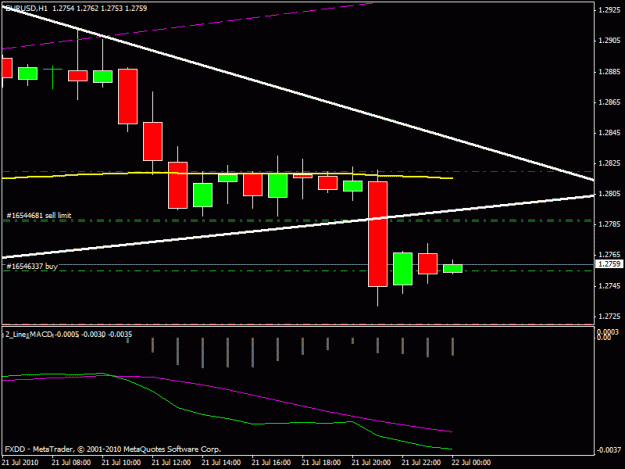Click the 21 Jul 16:00 time label
This screenshot has width=625, height=469.
pyautogui.click(x=271, y=462)
